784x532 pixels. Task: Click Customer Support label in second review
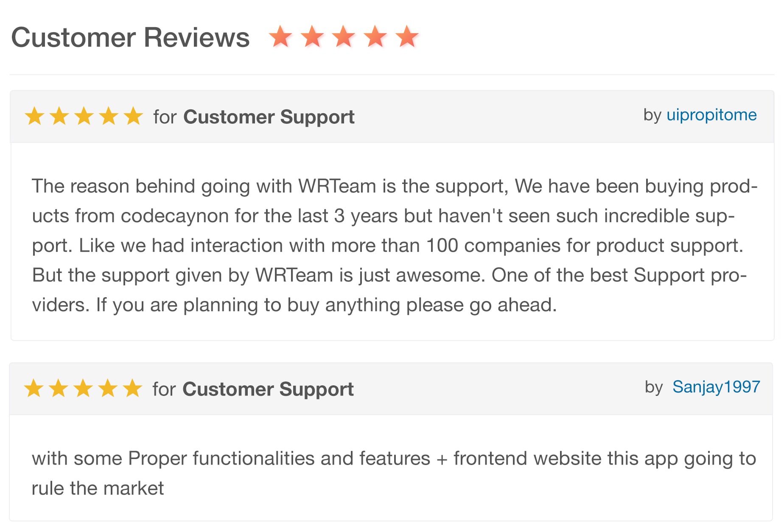[x=268, y=389]
